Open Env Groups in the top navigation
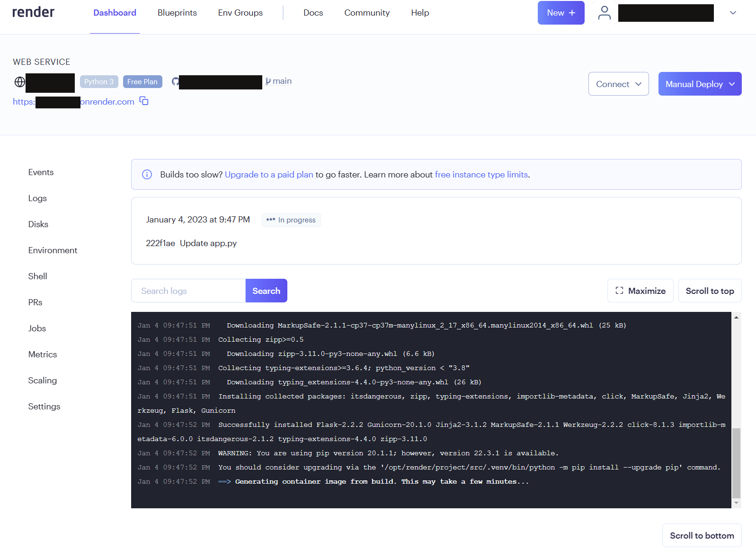This screenshot has height=549, width=756. tap(240, 13)
